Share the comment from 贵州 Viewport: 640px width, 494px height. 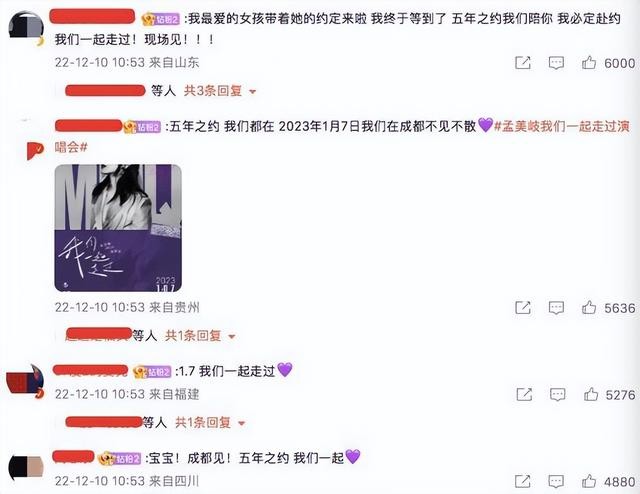(x=523, y=307)
